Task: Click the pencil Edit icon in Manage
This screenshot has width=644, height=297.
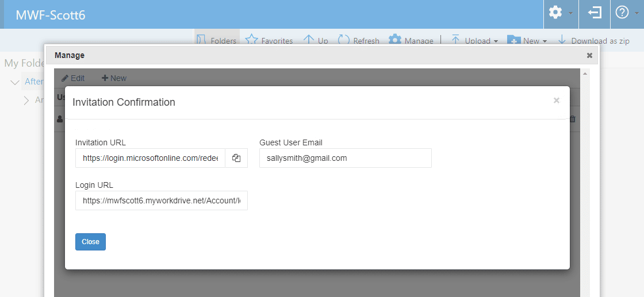Action: point(65,78)
